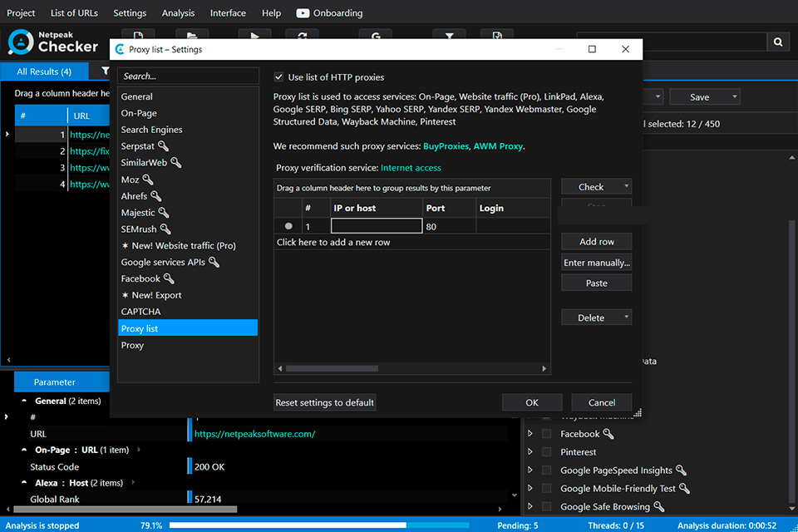Click the Enter manually... button
The image size is (798, 532).
click(x=597, y=263)
